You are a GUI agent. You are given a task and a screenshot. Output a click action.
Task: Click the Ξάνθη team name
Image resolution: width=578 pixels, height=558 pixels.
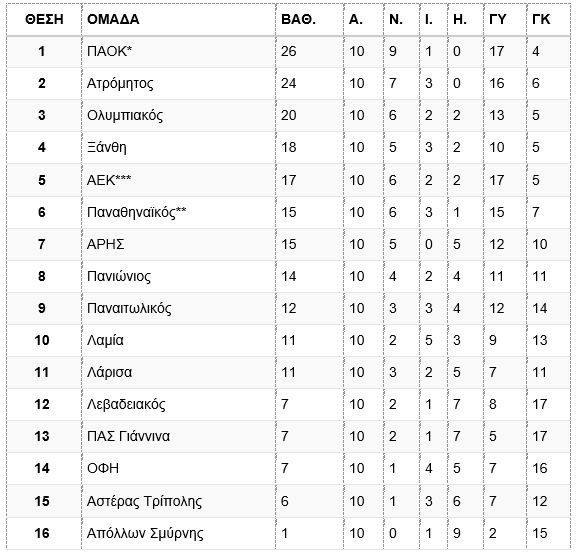[107, 147]
